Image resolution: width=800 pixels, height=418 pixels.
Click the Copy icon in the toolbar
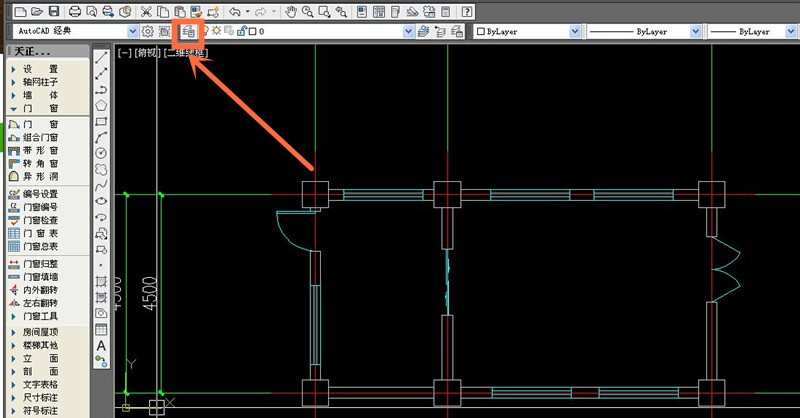point(163,11)
